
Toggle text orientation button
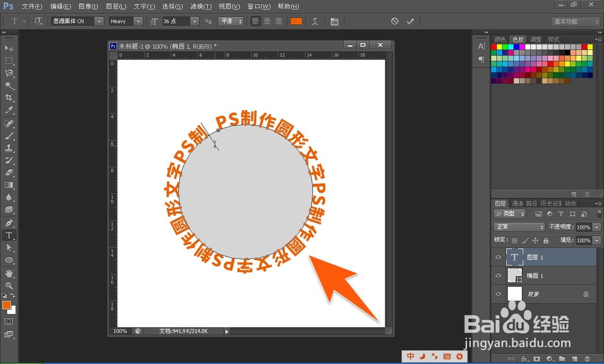38,21
